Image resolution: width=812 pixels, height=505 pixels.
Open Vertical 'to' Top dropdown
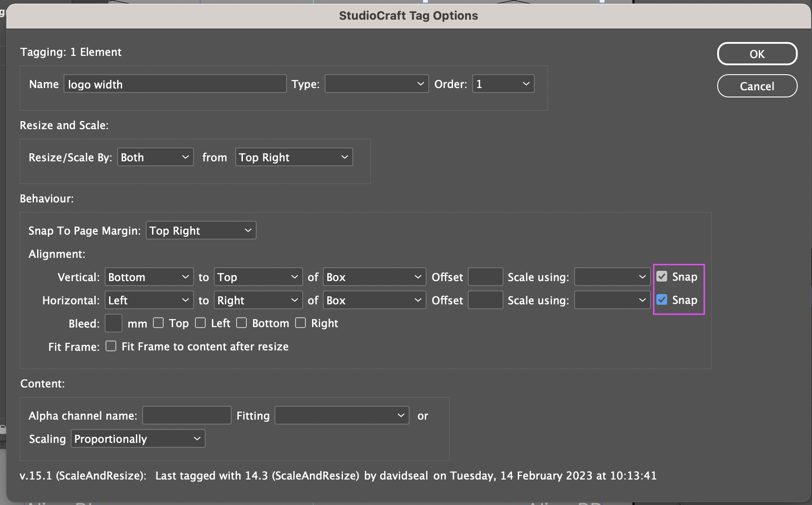(258, 277)
